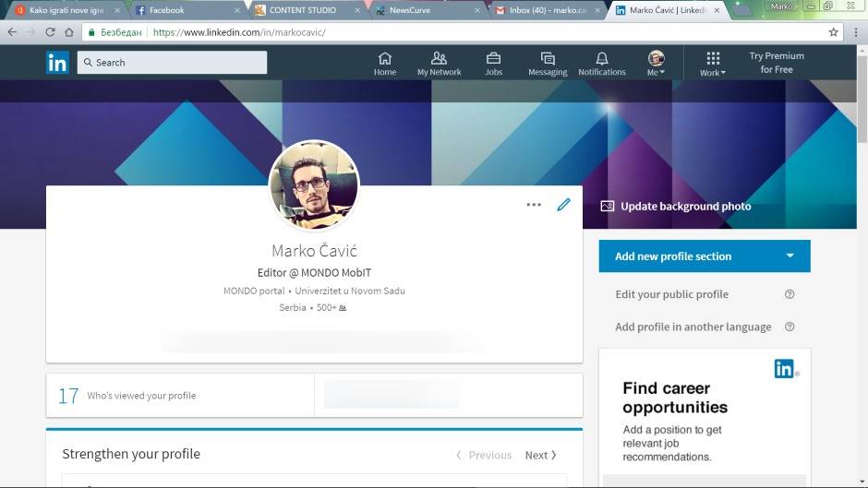Image resolution: width=868 pixels, height=488 pixels.
Task: Click Edit your public profile link
Action: tap(671, 294)
